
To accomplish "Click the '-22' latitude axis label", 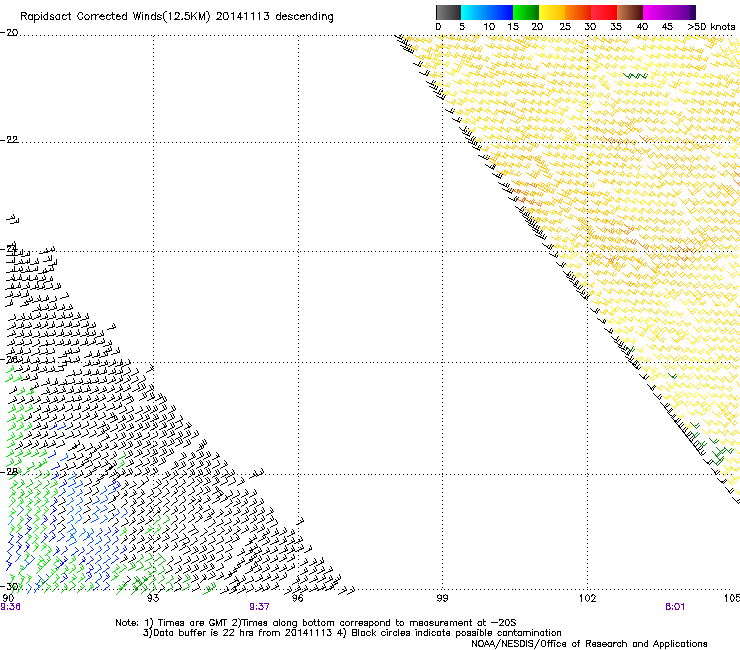I will pos(9,140).
